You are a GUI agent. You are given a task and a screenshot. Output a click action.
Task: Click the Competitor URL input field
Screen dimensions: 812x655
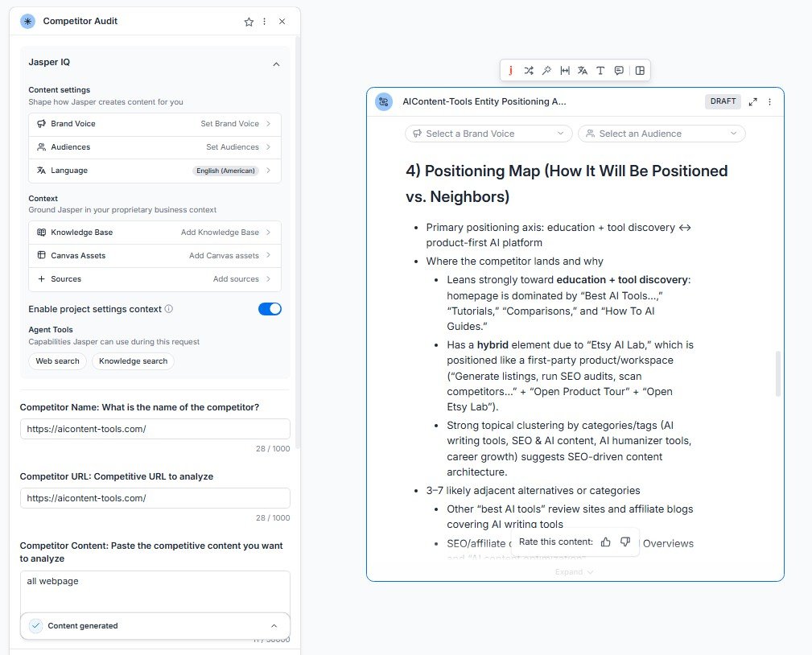click(x=155, y=498)
